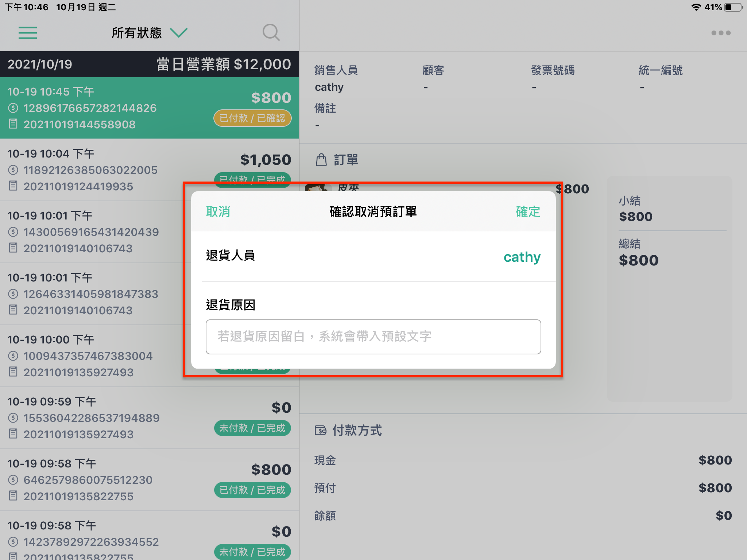Click the 已付款 / 已確認 status badge
Image resolution: width=747 pixels, height=560 pixels.
click(x=252, y=118)
